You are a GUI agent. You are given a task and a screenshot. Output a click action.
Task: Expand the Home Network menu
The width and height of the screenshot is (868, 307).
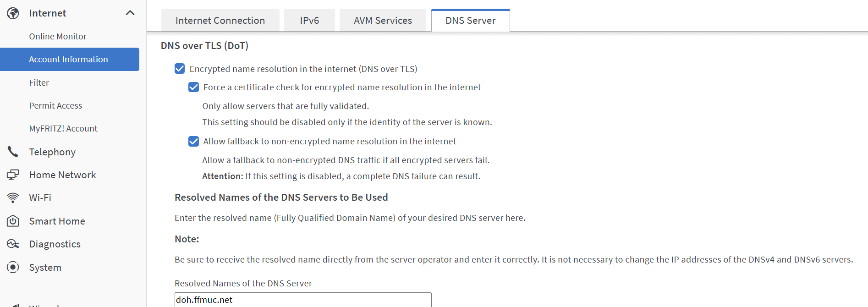pyautogui.click(x=62, y=175)
